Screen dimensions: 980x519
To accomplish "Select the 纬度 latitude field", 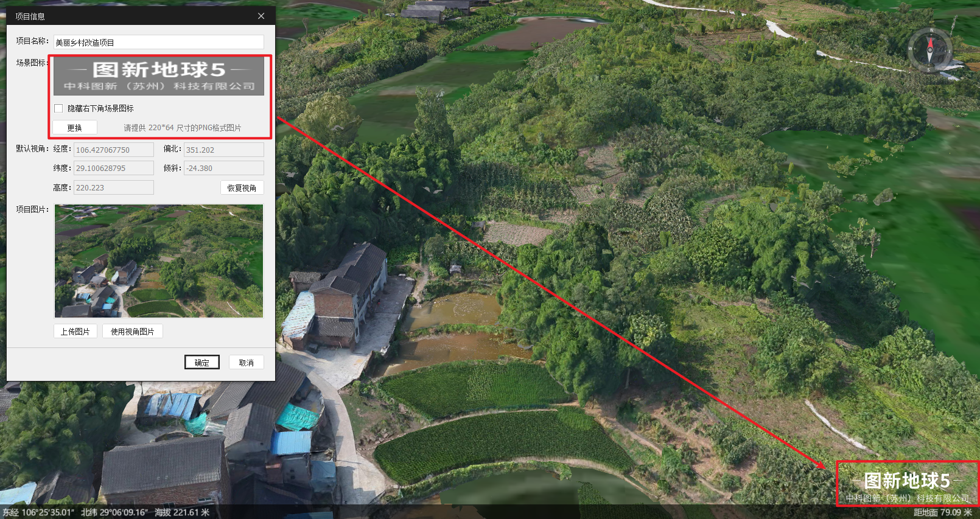I will point(114,168).
